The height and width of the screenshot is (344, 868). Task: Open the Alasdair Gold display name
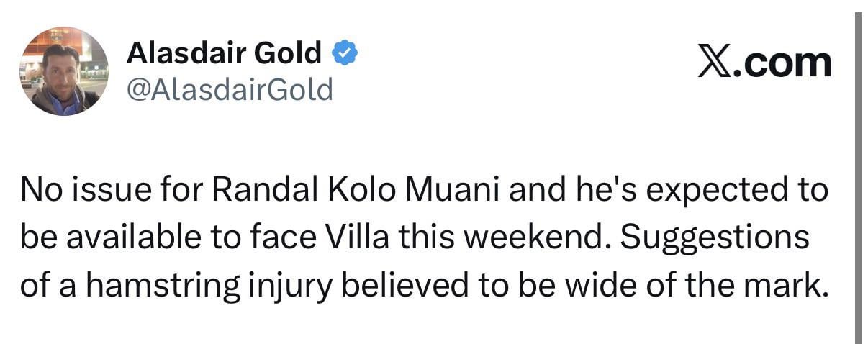point(224,53)
